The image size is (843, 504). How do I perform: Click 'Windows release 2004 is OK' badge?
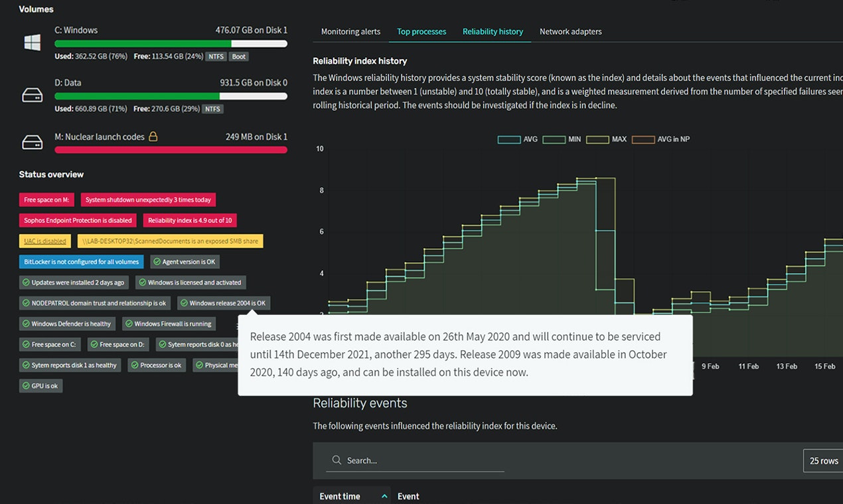click(224, 303)
